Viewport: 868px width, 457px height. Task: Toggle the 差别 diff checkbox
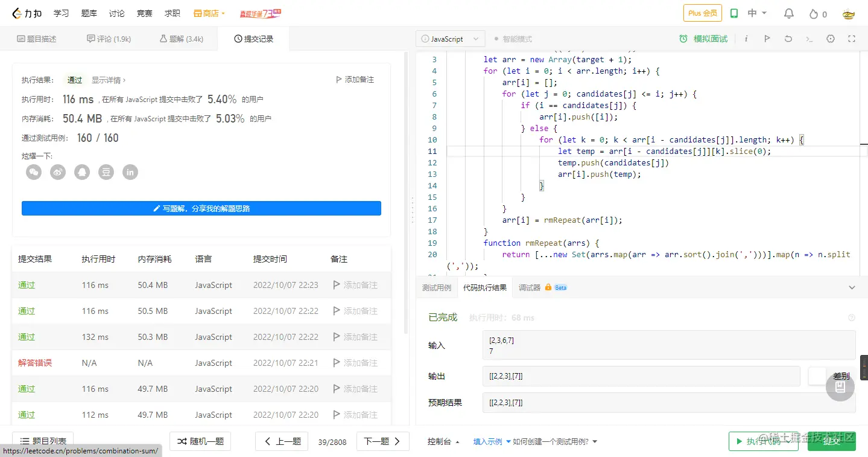817,376
